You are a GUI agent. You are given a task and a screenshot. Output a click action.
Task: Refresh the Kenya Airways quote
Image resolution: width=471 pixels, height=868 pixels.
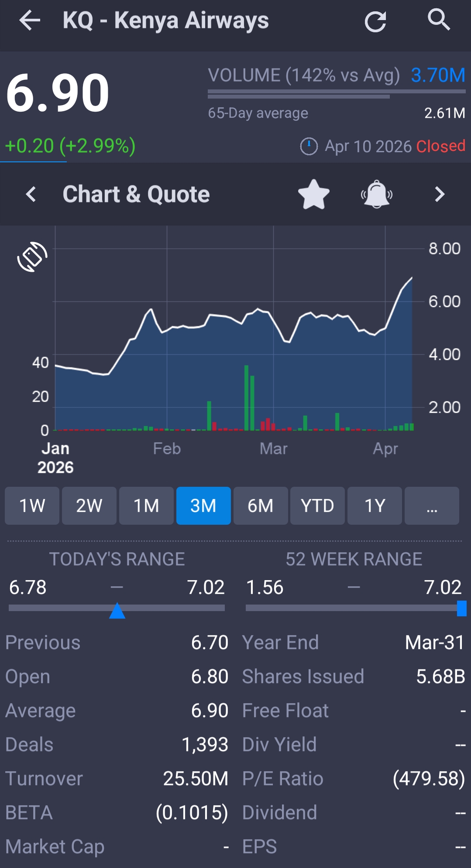375,21
